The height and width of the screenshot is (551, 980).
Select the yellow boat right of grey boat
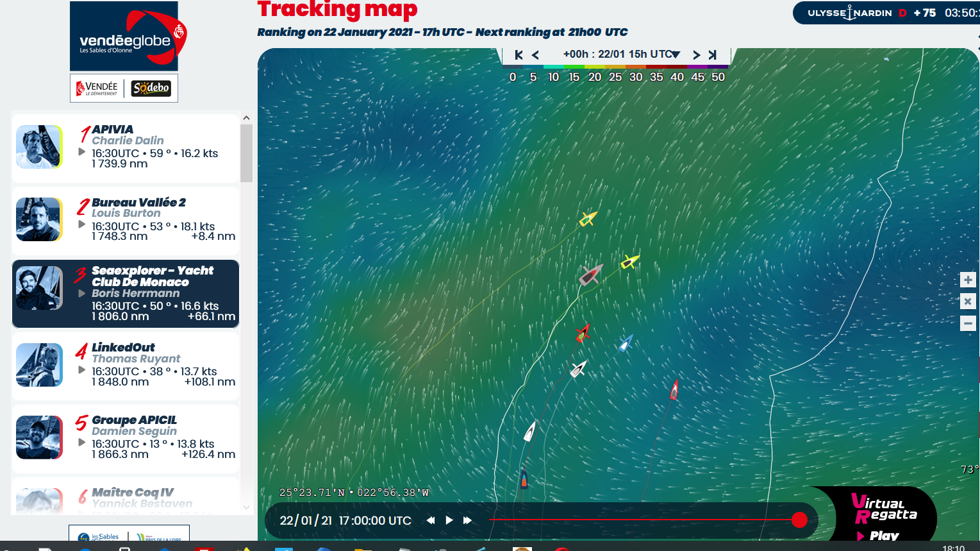(630, 262)
